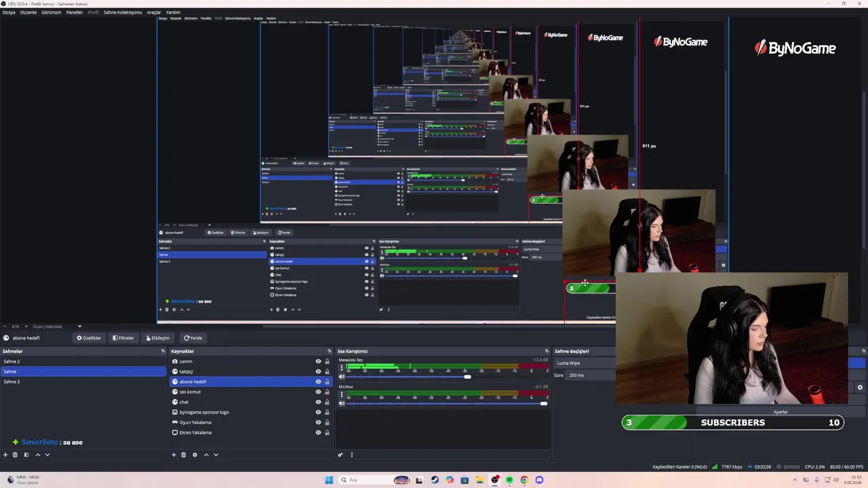This screenshot has height=488, width=868.
Task: Hide the chat source
Action: [318, 402]
